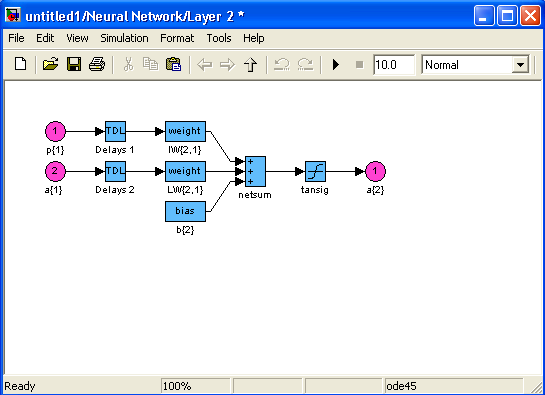This screenshot has height=395, width=545.
Task: Click the simulation stop time field 10.0
Action: pyautogui.click(x=394, y=65)
